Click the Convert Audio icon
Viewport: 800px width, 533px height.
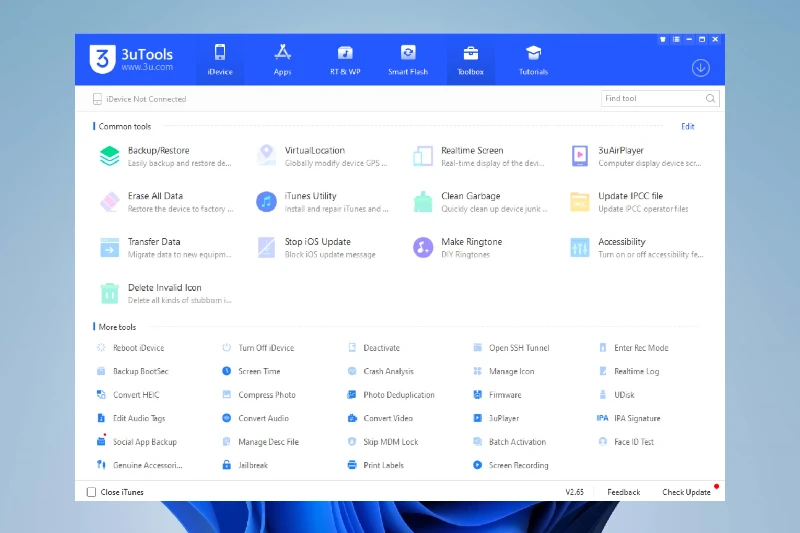coord(227,418)
